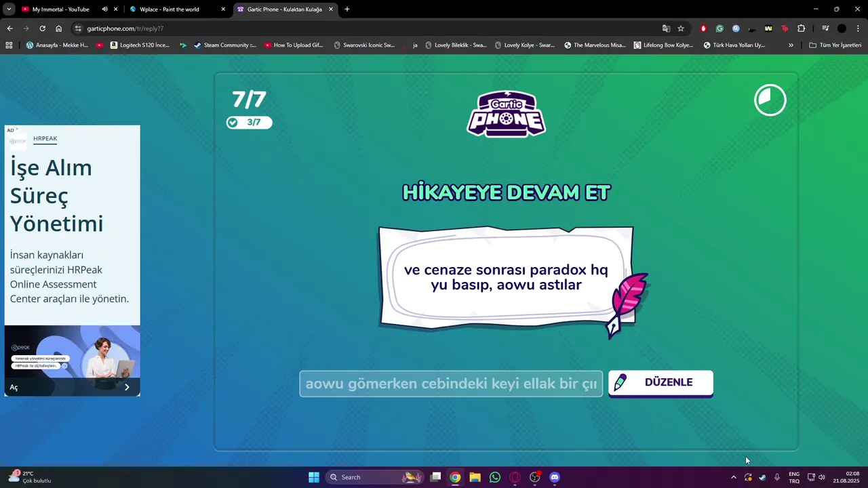Show hidden system tray icons

point(733,477)
